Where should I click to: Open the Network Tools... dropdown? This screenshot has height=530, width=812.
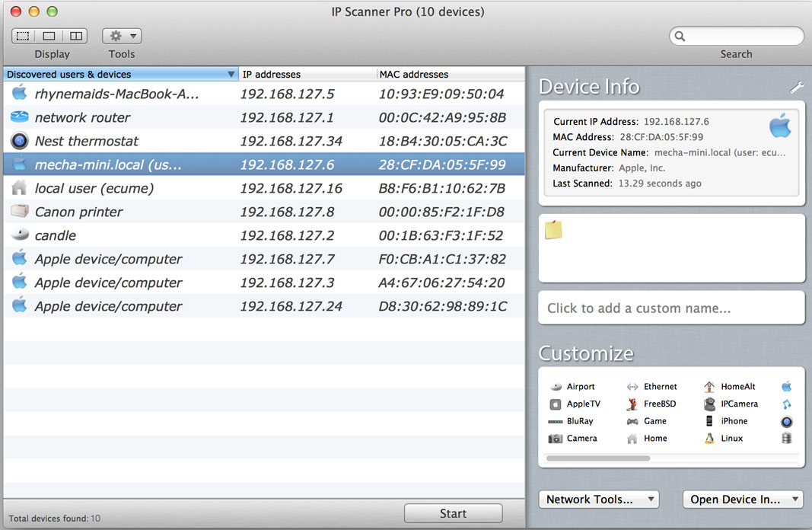(599, 500)
